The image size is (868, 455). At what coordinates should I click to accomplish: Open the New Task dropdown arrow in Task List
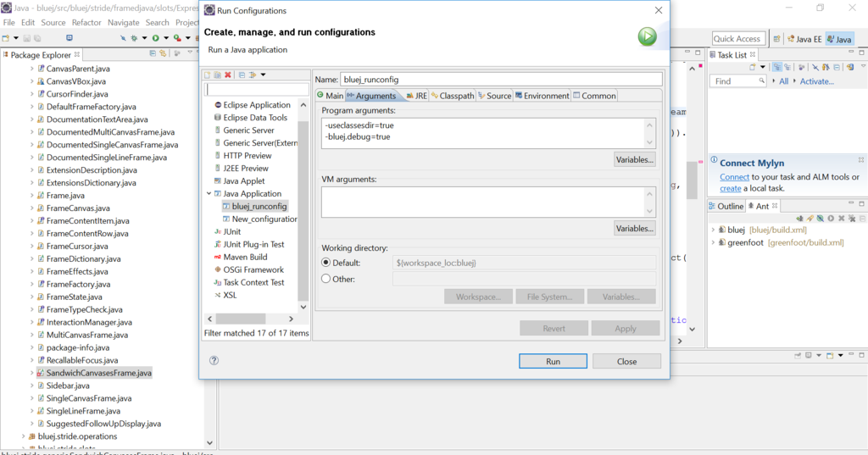(x=763, y=67)
